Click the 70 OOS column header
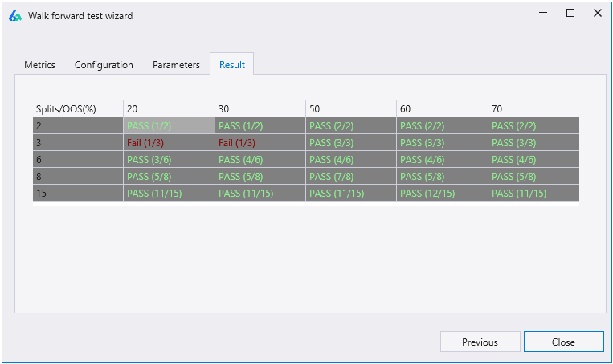The image size is (613, 364). (x=497, y=109)
